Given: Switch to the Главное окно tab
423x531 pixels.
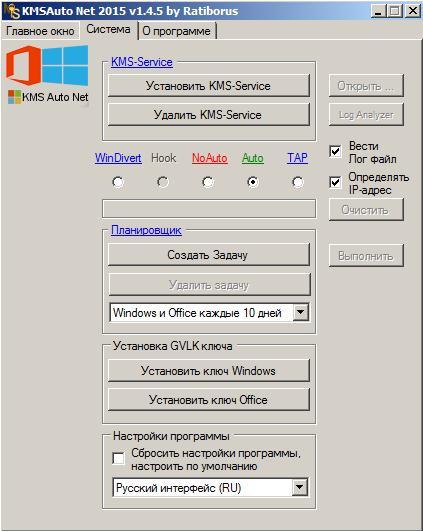Looking at the screenshot, I should (40, 31).
